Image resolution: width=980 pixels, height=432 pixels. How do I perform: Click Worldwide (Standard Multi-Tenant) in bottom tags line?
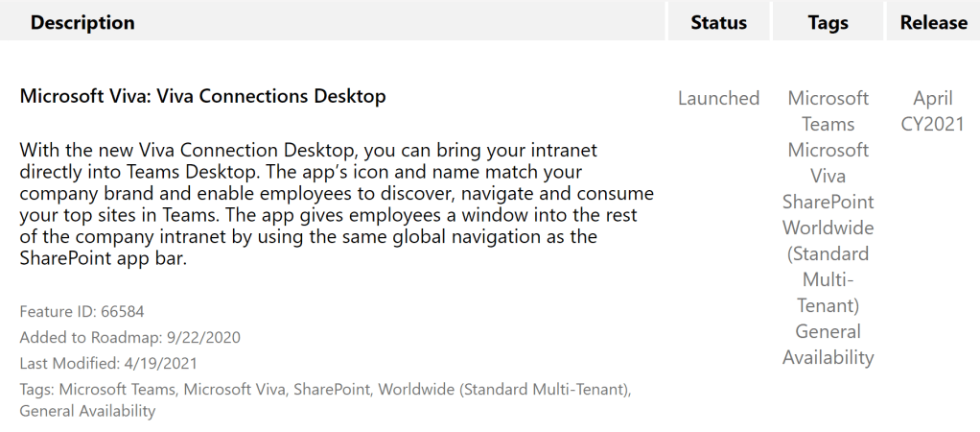click(503, 389)
